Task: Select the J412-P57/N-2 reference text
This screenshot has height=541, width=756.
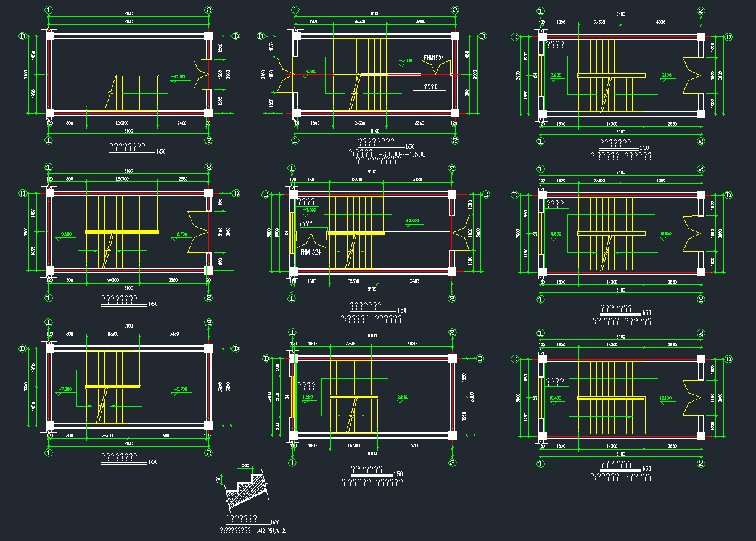Action: 271,530
